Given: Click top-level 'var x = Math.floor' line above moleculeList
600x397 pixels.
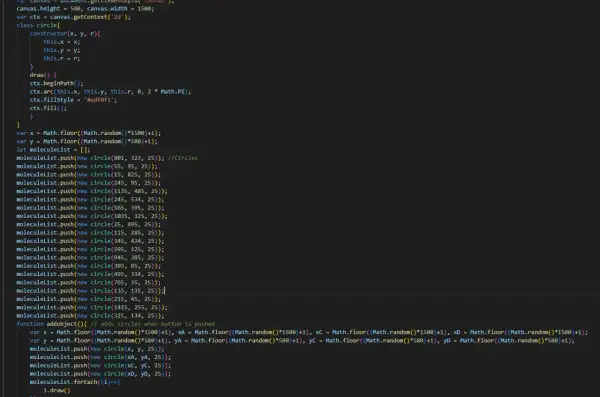Looking at the screenshot, I should click(x=88, y=133).
